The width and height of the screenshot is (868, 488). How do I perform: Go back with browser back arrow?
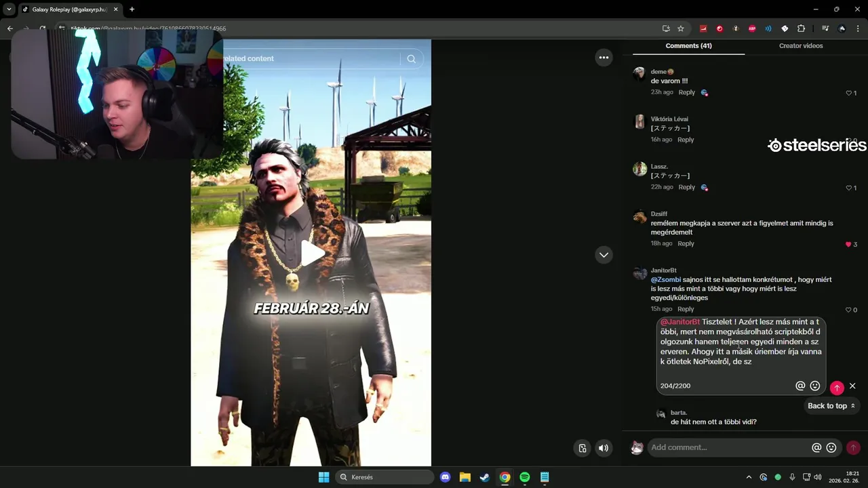[10, 28]
